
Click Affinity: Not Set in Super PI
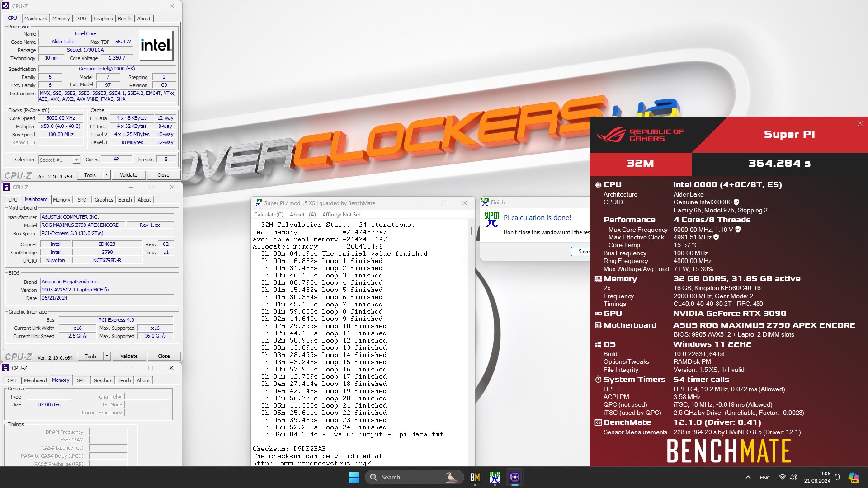coord(341,215)
